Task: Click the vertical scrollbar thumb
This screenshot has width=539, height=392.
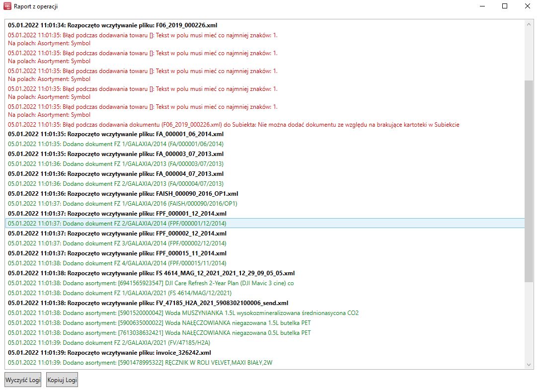Action: tap(529, 181)
